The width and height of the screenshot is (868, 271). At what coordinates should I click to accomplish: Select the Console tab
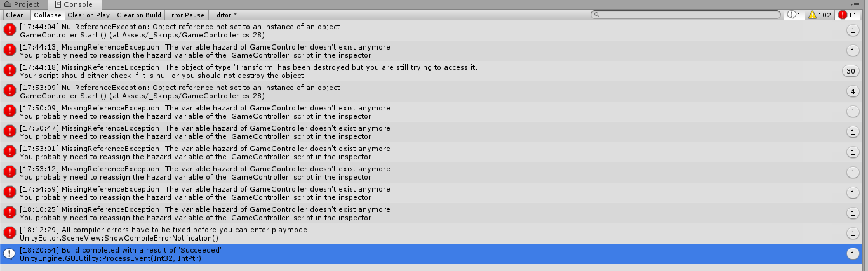(74, 4)
